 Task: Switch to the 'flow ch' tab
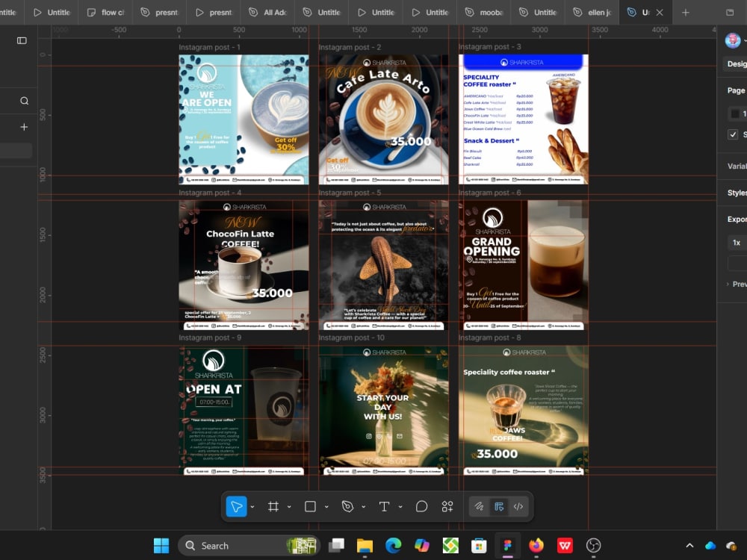tap(107, 13)
